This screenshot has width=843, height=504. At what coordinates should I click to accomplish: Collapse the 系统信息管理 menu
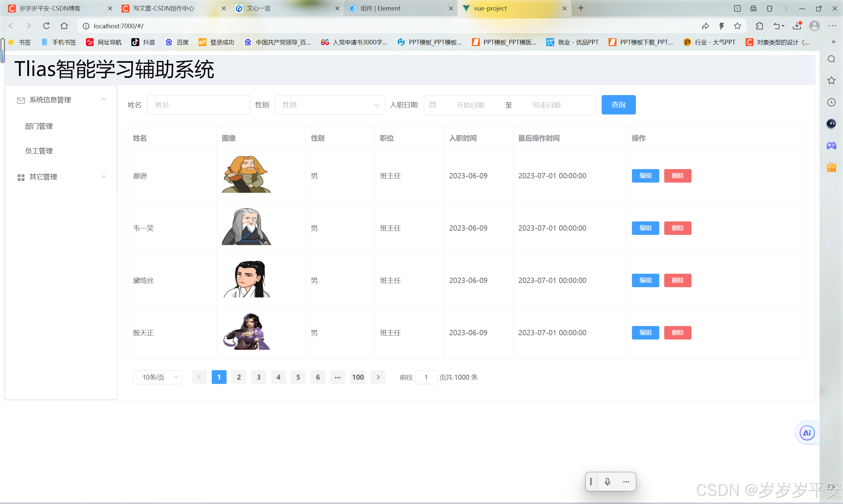(x=62, y=99)
